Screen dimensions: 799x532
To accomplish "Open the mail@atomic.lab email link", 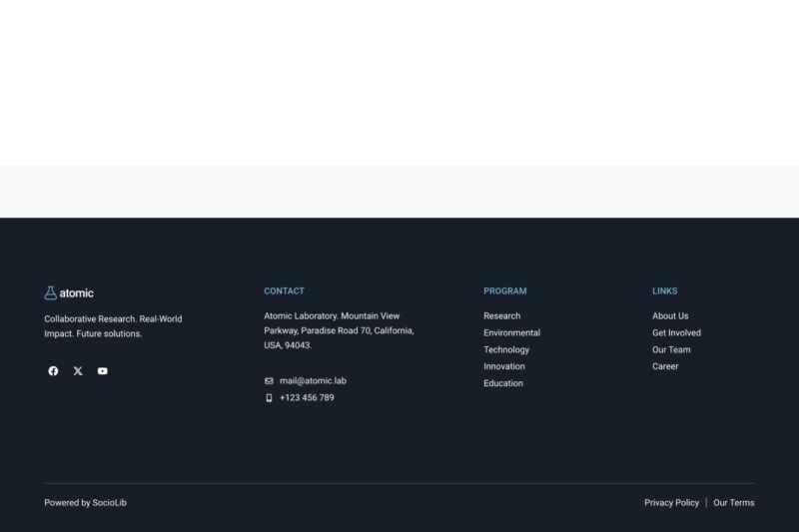I will 313,381.
